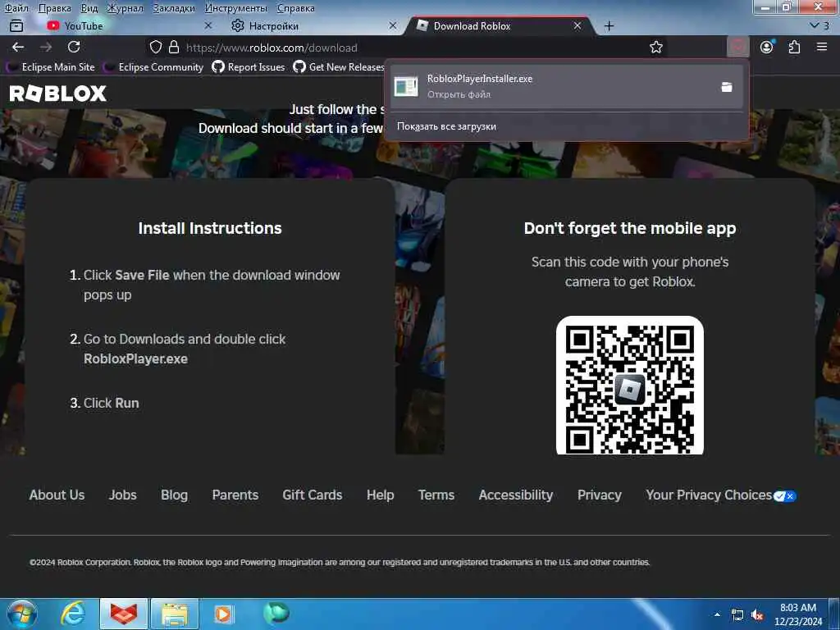The width and height of the screenshot is (840, 630).
Task: Open Windows Explorer from taskbar
Action: point(175,614)
